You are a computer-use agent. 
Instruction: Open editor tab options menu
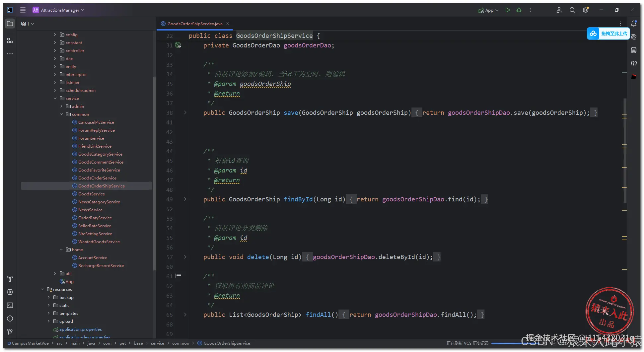[620, 24]
